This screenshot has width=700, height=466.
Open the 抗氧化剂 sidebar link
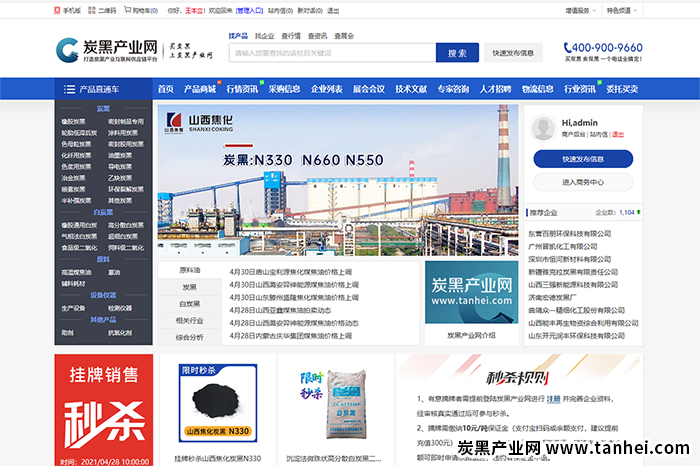120,333
